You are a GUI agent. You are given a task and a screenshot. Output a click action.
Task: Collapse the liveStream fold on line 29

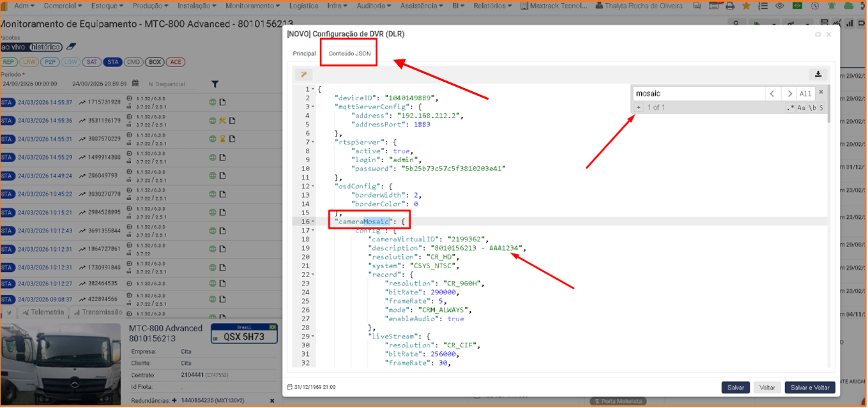pyautogui.click(x=313, y=336)
